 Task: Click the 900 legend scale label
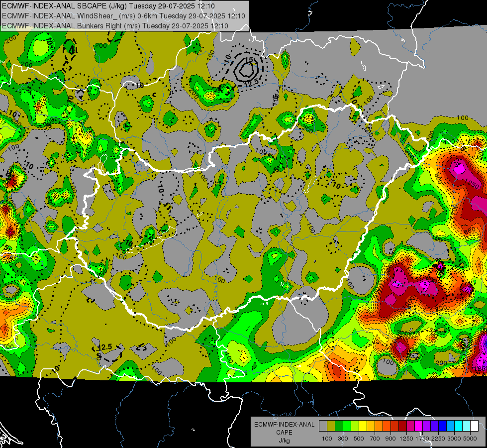point(390,439)
